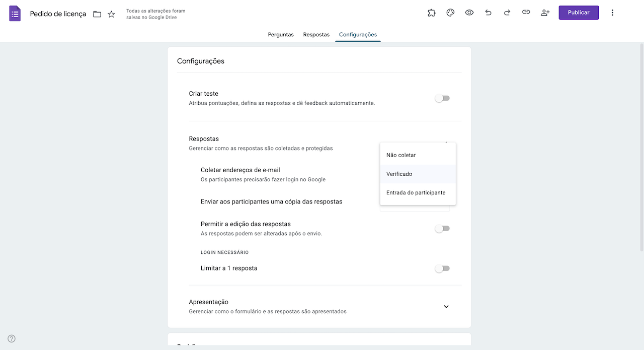Open the add-ons puzzle icon
Image resolution: width=644 pixels, height=350 pixels.
click(x=431, y=13)
